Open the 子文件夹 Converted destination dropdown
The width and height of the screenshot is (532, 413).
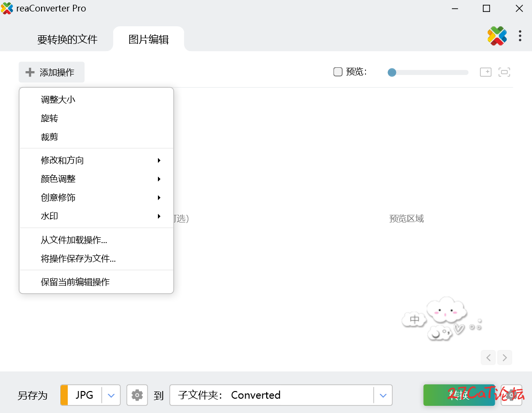[383, 395]
